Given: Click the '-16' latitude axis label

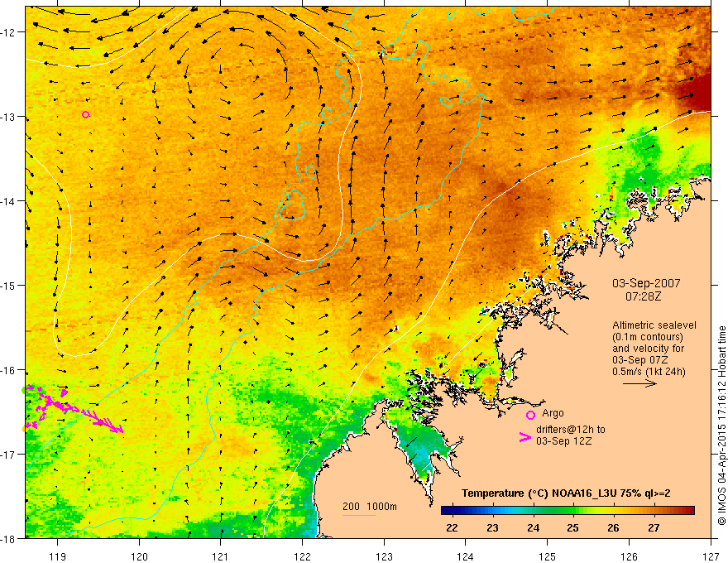Looking at the screenshot, I should click(9, 370).
